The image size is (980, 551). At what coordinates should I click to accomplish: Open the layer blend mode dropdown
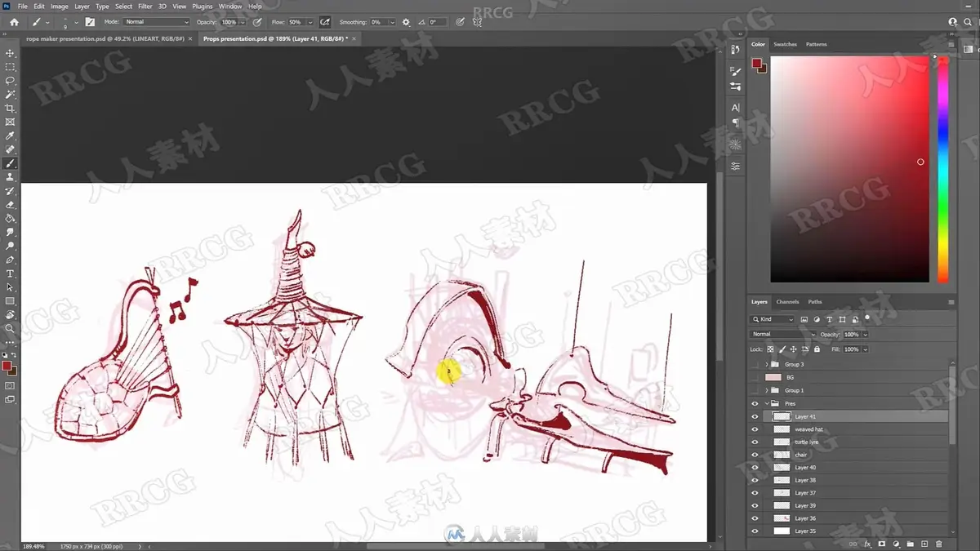(783, 334)
